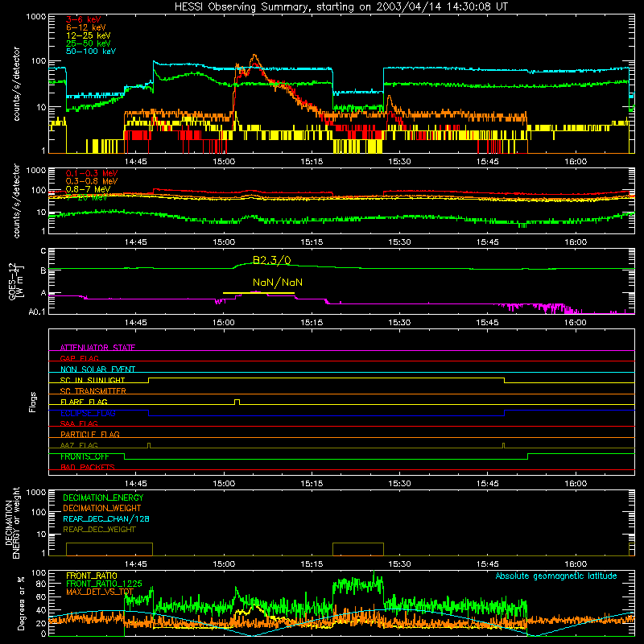This screenshot has width=644, height=644.
Task: Click the DECIMATION_WEIGHT legend label
Action: point(102,508)
